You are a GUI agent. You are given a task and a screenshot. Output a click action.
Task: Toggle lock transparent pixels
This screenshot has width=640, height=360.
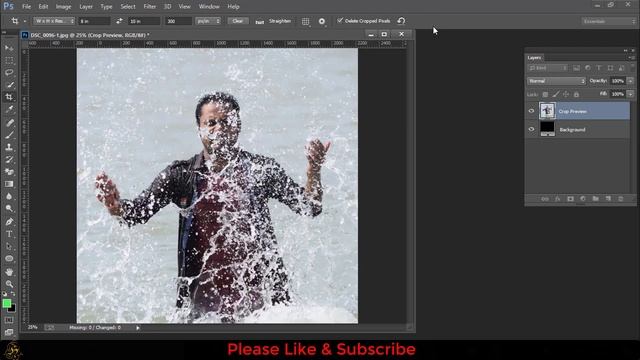pos(545,94)
